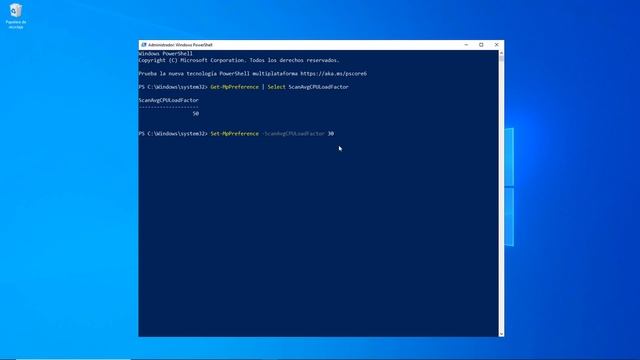This screenshot has width=640, height=360.
Task: Click the https://aka.ms/pscore6 URL text
Action: (333, 74)
